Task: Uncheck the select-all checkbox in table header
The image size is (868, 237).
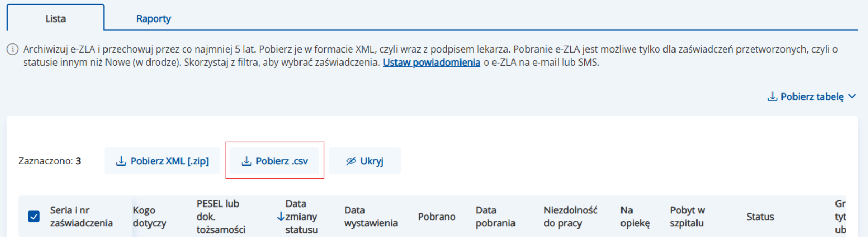Action: tap(34, 217)
